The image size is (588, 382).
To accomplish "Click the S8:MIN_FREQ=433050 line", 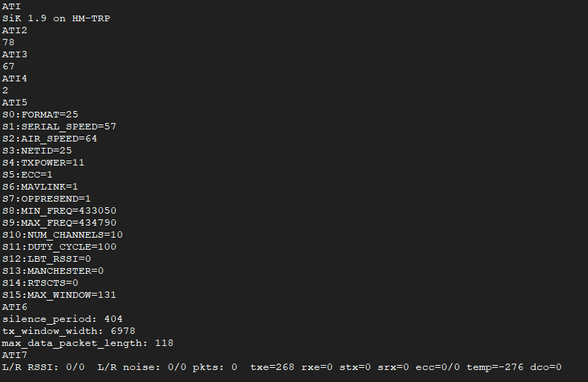I will [x=59, y=211].
